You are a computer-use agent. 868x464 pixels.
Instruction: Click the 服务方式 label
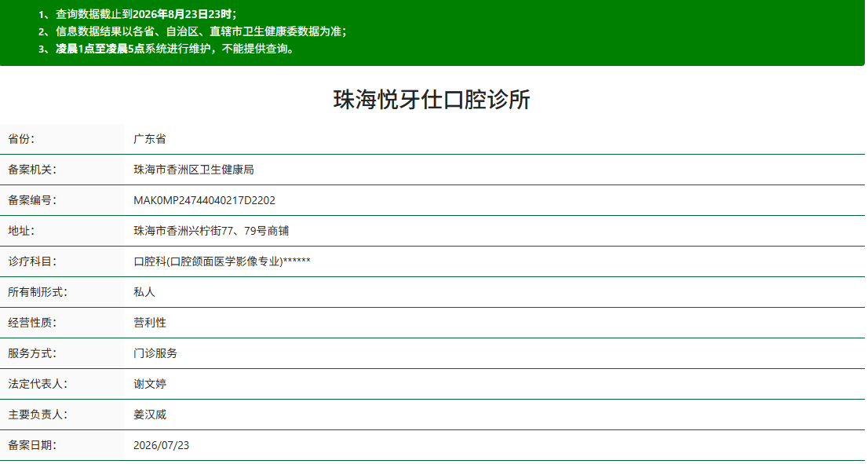32,353
